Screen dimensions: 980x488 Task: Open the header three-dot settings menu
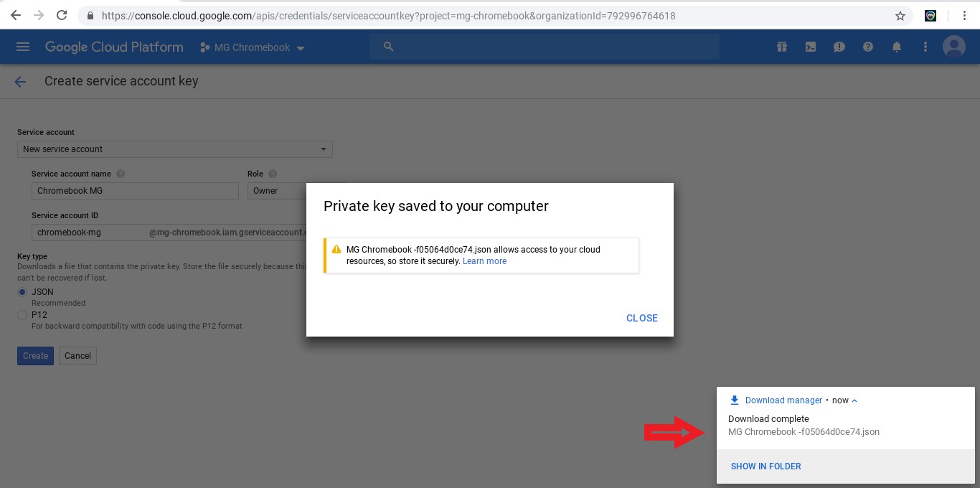coord(925,47)
